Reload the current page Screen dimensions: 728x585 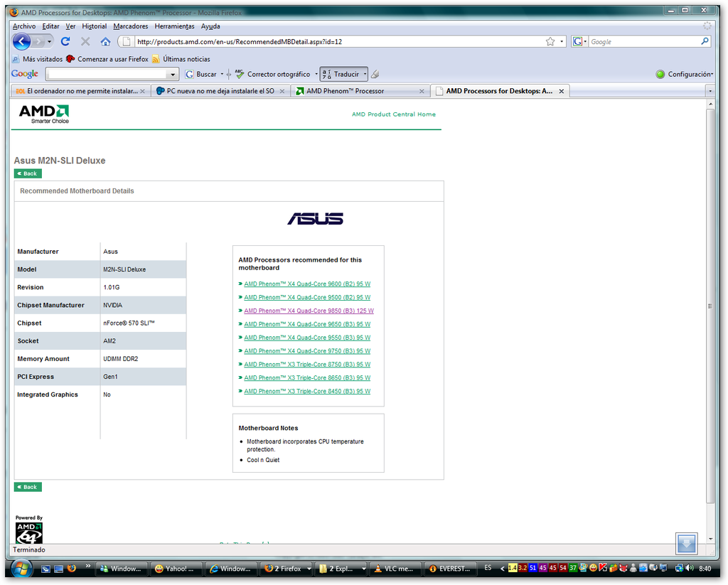[65, 42]
